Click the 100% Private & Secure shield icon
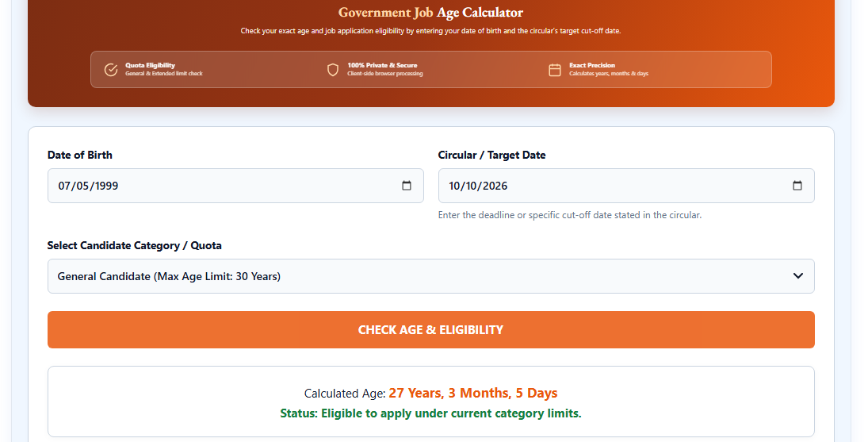This screenshot has height=442, width=868. (333, 69)
